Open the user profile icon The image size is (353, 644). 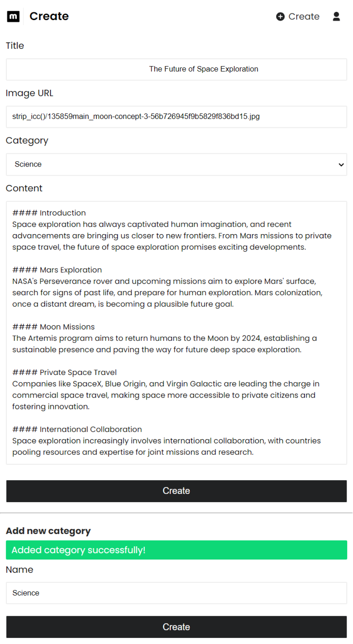click(x=336, y=17)
